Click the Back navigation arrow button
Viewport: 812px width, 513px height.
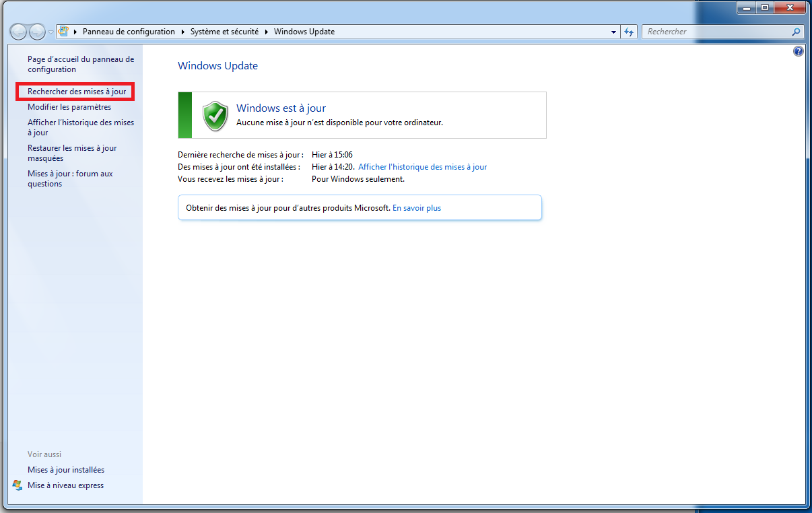coord(19,32)
